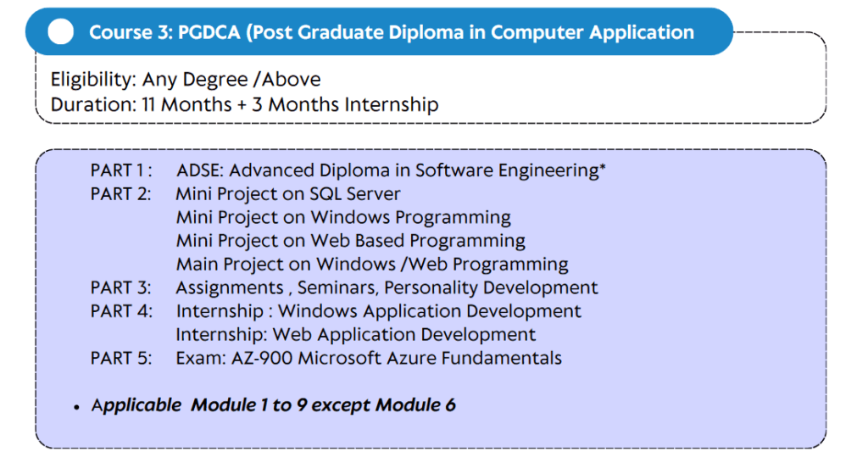Click the PART 3 label

coord(120,287)
